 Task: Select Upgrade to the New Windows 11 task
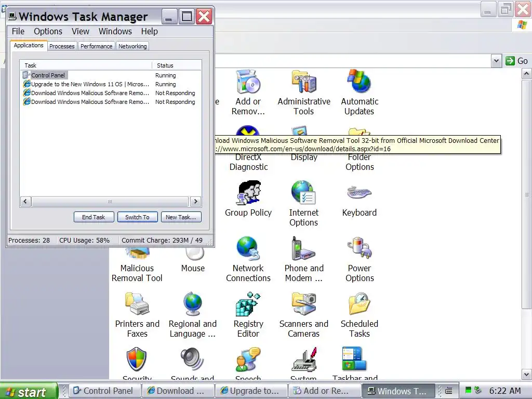pyautogui.click(x=111, y=84)
